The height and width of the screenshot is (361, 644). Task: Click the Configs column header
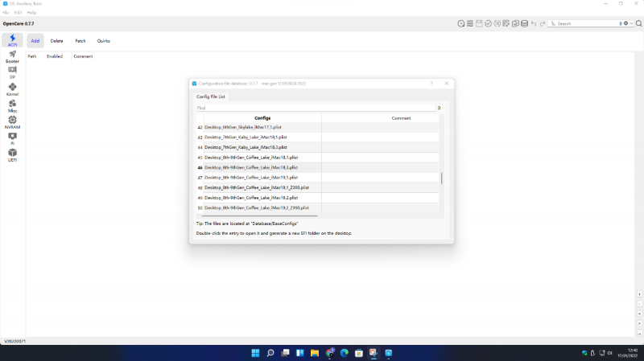[x=262, y=118]
